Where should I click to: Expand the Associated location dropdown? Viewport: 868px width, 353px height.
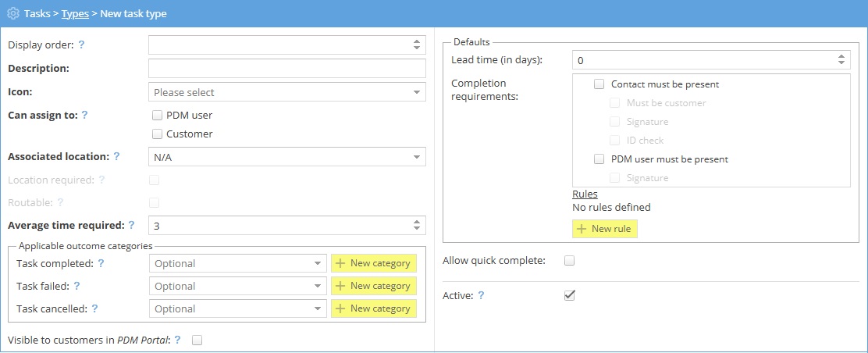tap(286, 157)
